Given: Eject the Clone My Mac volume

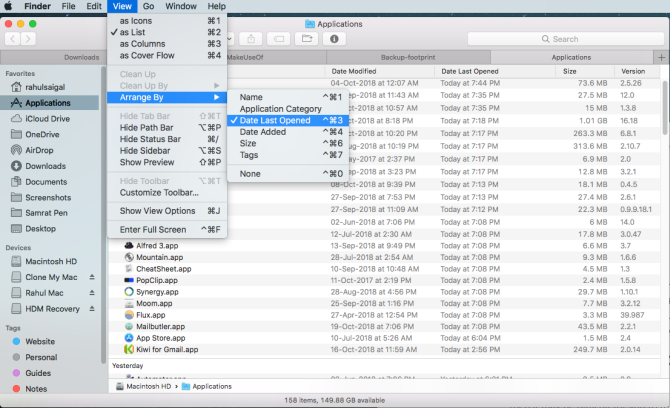Looking at the screenshot, I should coord(92,277).
